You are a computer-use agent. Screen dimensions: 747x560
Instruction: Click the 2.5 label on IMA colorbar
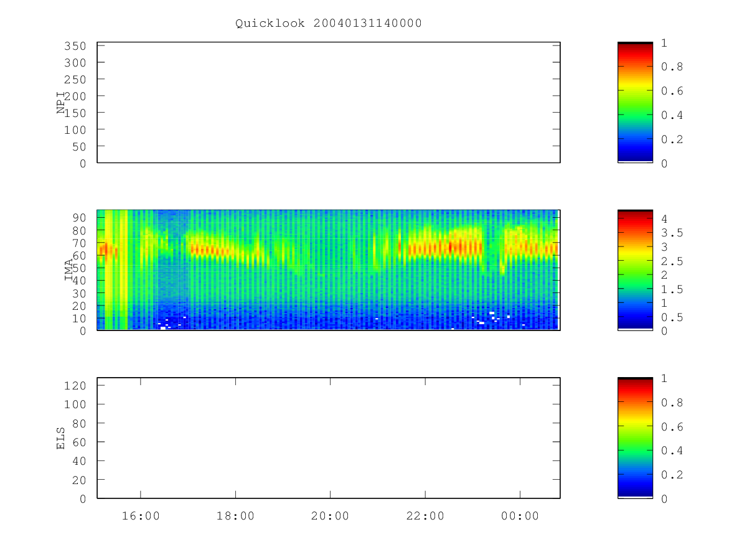(672, 261)
